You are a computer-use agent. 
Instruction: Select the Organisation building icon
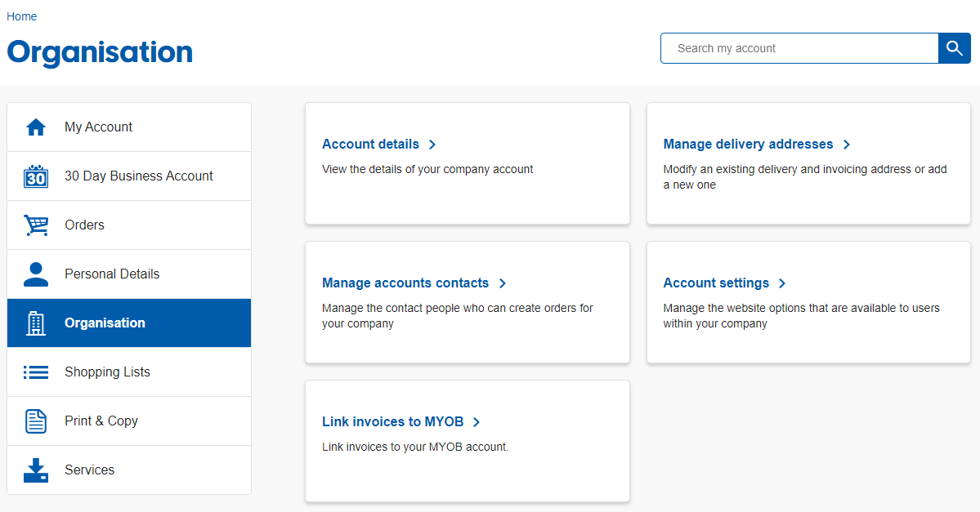[36, 323]
